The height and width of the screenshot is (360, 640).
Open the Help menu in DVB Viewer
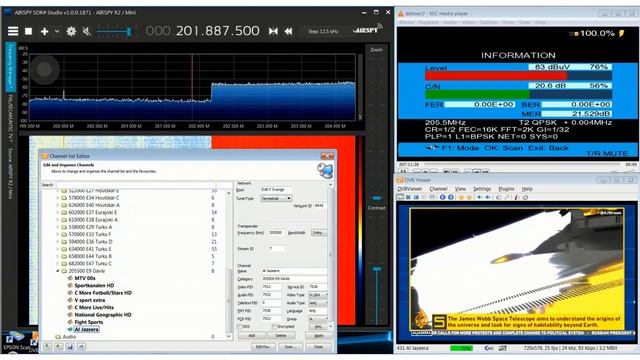527,189
